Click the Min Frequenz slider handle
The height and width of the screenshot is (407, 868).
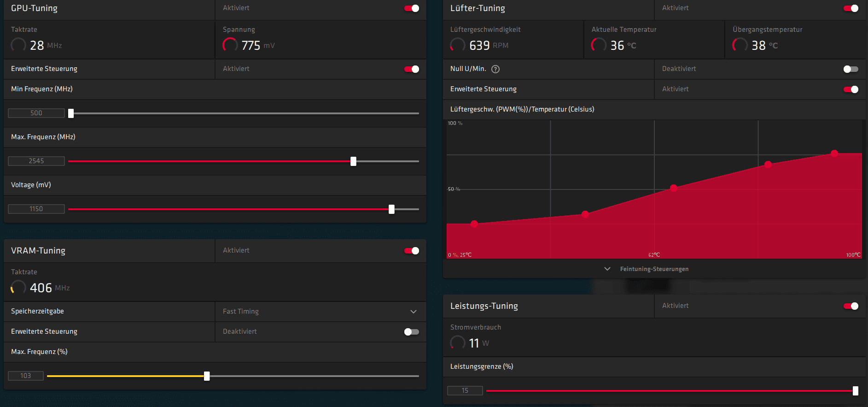click(x=71, y=113)
